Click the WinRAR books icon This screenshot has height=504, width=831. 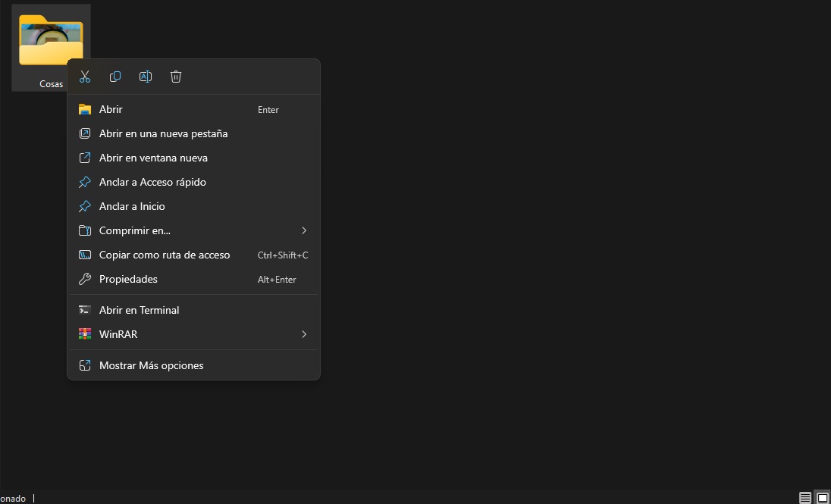pos(85,334)
